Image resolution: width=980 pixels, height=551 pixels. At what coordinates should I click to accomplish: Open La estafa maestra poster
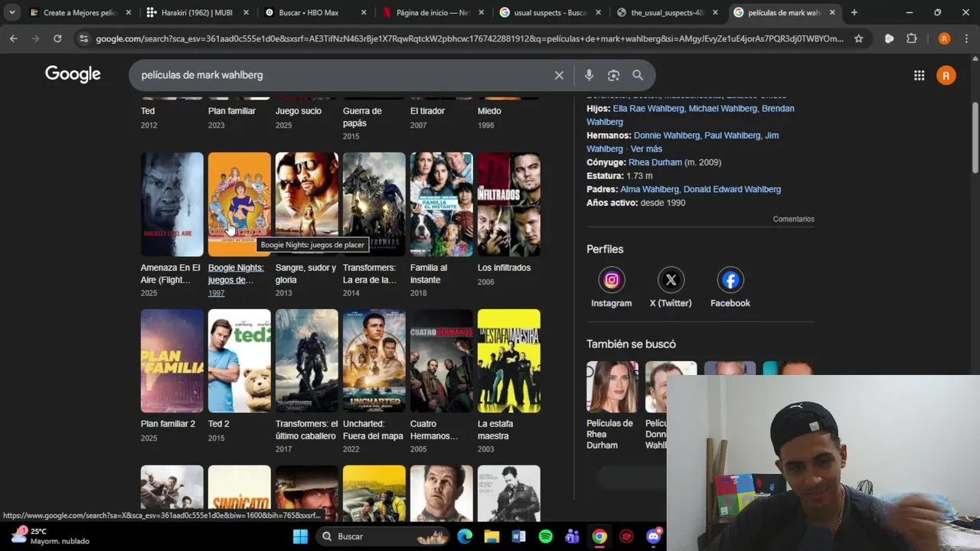point(508,360)
